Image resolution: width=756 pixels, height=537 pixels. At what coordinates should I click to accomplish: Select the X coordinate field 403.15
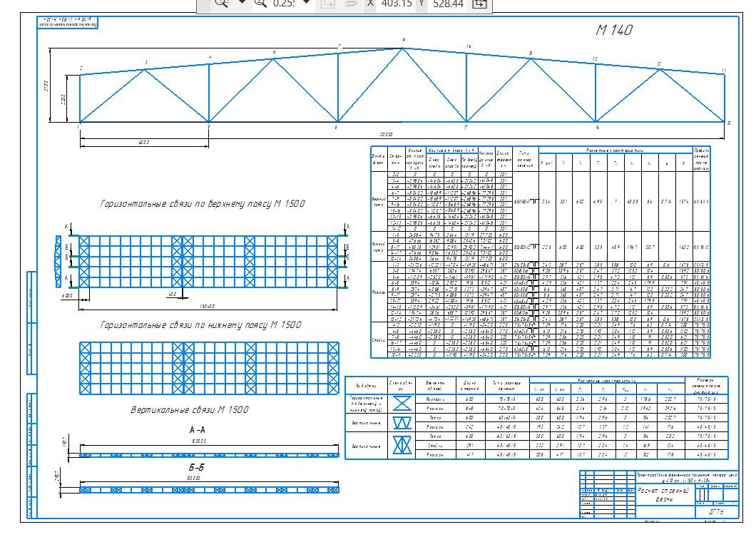(397, 4)
